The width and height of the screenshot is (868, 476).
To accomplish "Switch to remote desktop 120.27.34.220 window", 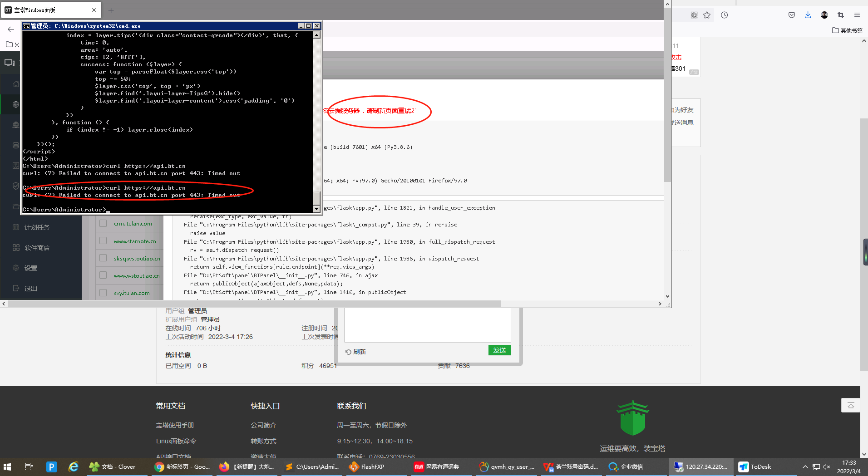I will point(701,466).
